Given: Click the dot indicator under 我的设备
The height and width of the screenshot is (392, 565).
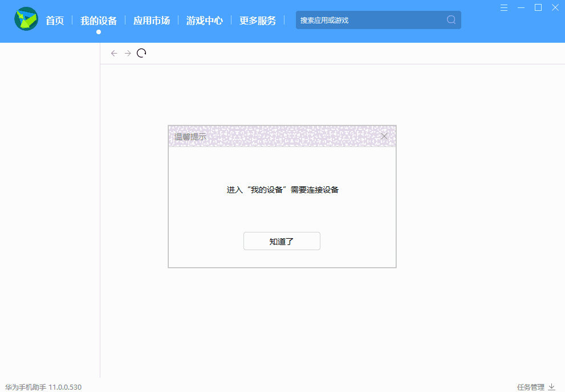Looking at the screenshot, I should pyautogui.click(x=98, y=32).
